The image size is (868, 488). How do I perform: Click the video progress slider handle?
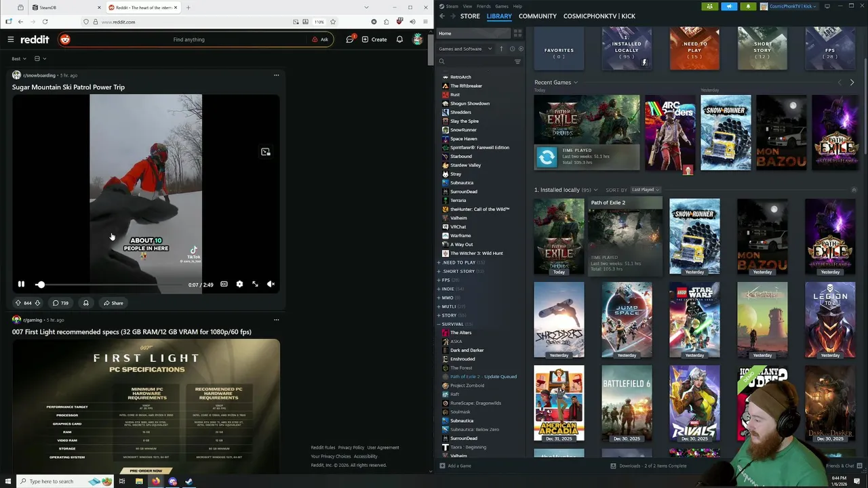[41, 285]
